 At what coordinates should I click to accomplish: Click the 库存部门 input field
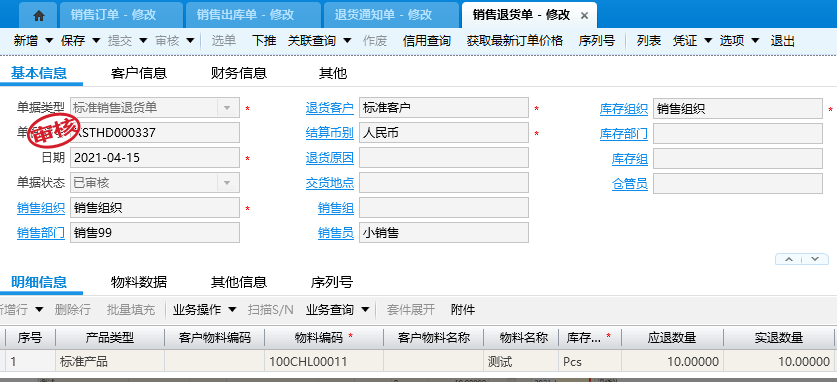pos(737,134)
